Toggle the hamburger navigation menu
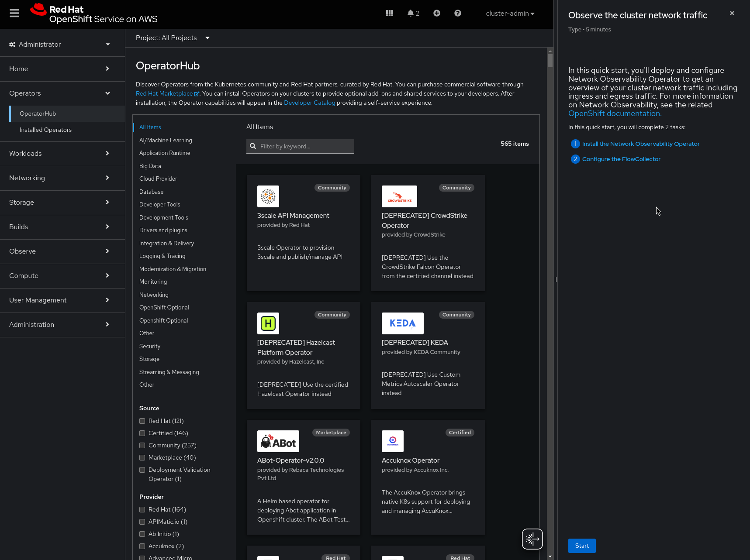750x560 pixels. tap(14, 13)
